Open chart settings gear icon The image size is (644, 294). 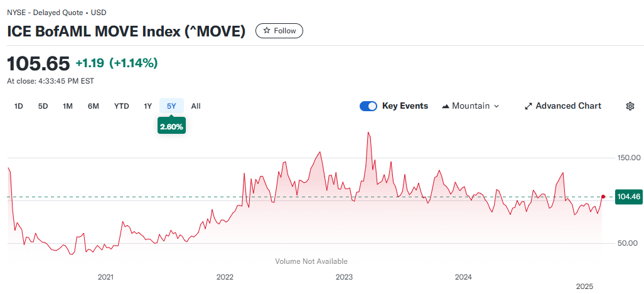pos(630,106)
